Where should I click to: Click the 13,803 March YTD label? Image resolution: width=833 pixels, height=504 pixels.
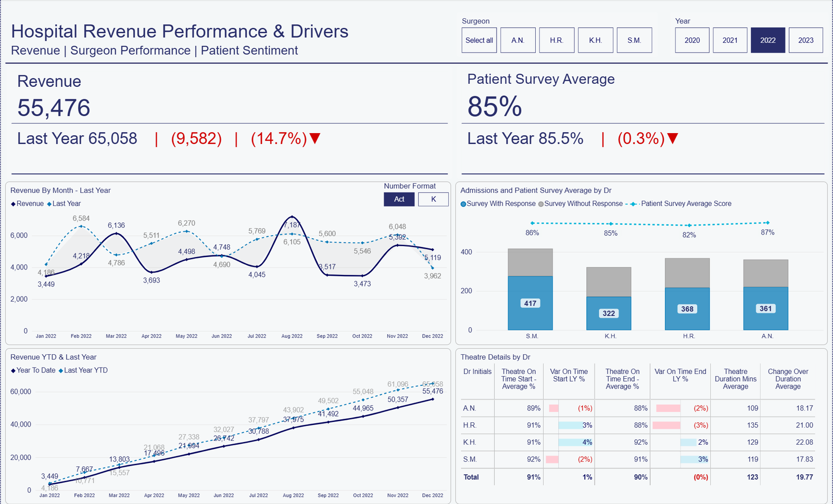pos(119,459)
